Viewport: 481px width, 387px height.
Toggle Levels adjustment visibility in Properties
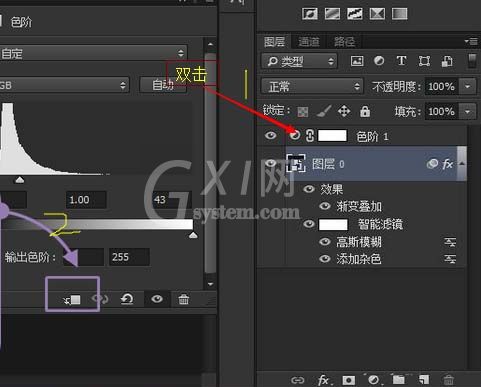tap(157, 299)
